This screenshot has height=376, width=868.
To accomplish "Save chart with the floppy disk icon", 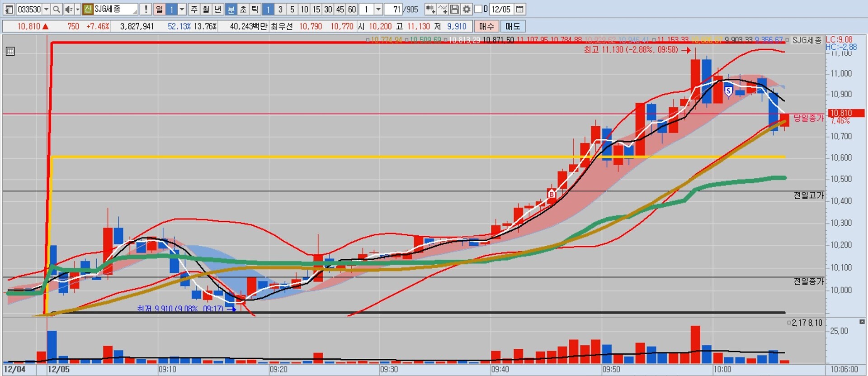I will pyautogui.click(x=455, y=9).
